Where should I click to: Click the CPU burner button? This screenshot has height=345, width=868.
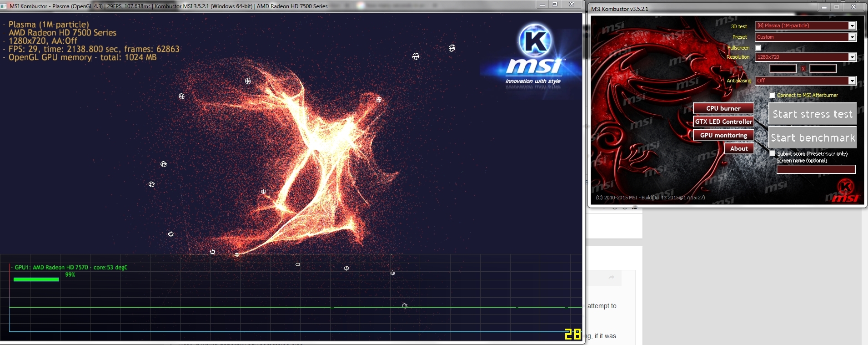pyautogui.click(x=723, y=108)
